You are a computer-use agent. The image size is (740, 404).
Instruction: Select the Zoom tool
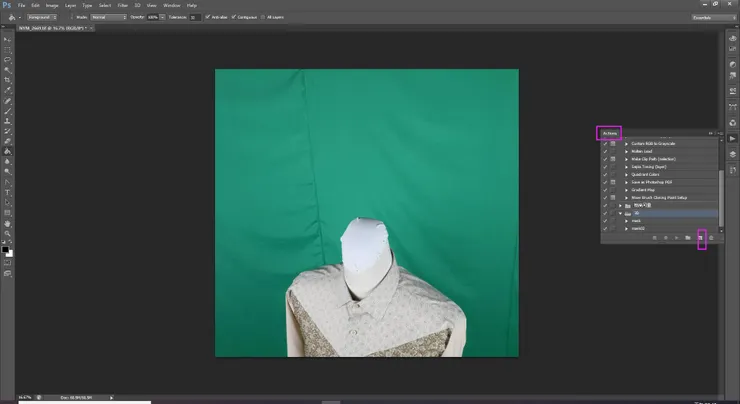(7, 233)
